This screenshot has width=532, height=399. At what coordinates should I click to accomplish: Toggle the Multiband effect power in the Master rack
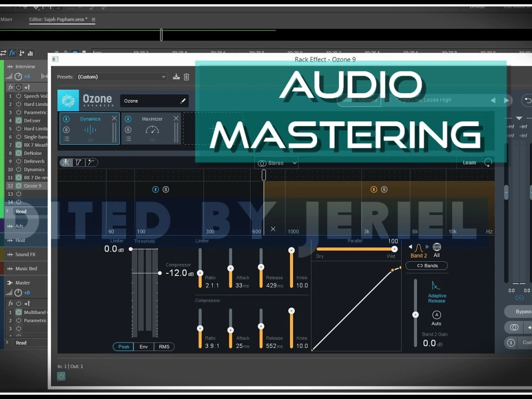coord(19,312)
